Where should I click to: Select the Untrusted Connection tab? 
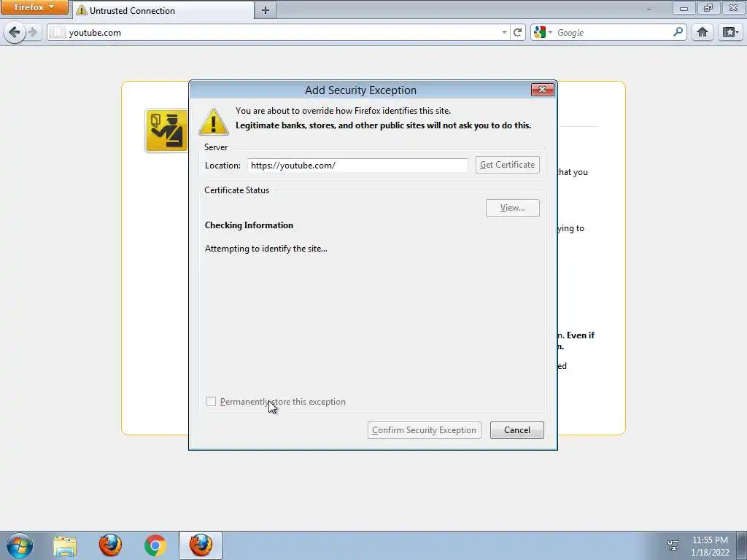(163, 10)
